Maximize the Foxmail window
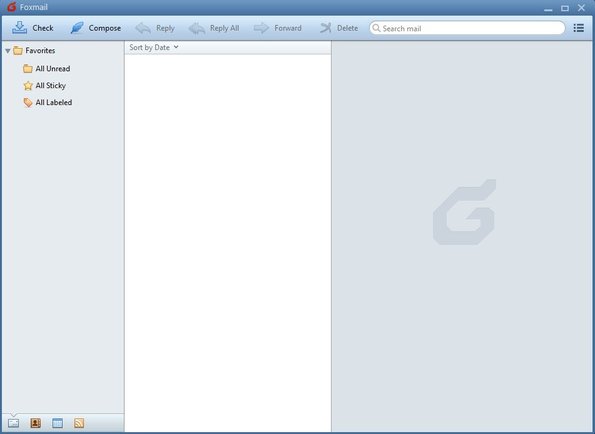 pyautogui.click(x=565, y=8)
